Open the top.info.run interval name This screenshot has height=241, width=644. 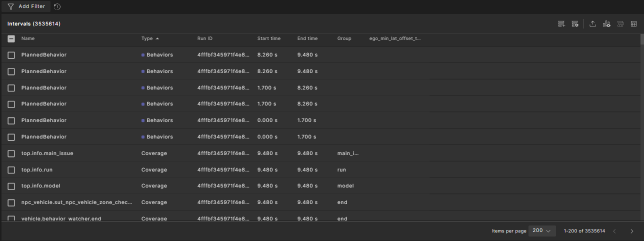[36, 170]
